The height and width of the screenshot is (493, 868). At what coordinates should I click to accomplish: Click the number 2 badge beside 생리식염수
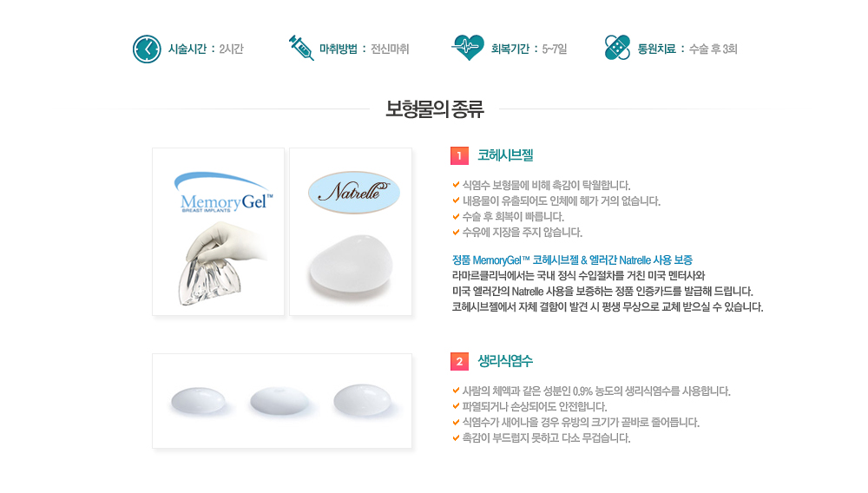coord(459,361)
